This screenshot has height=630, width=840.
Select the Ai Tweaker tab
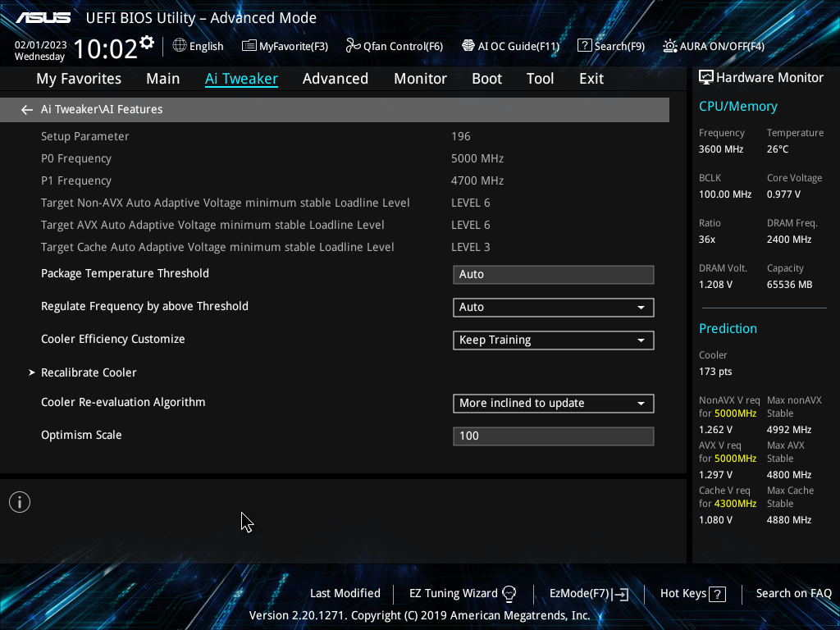(x=241, y=78)
